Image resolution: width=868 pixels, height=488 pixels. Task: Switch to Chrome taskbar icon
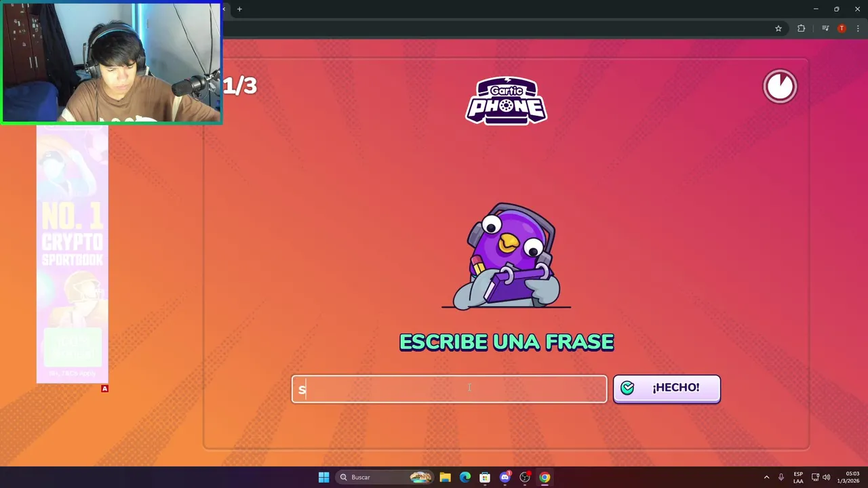tap(545, 477)
